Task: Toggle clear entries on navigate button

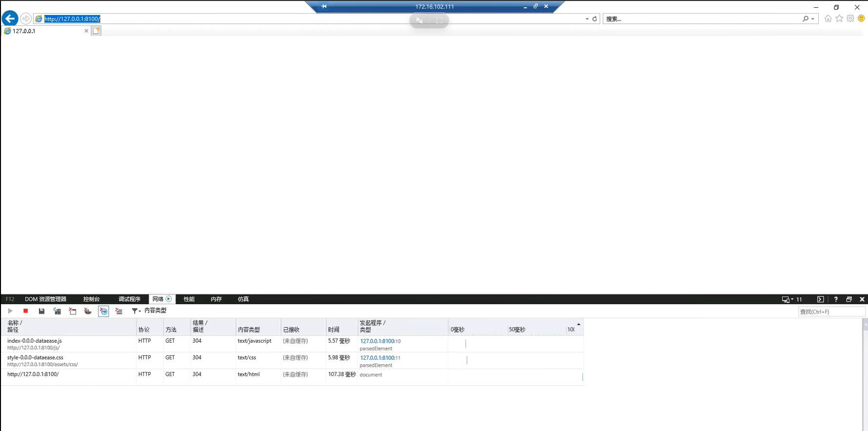Action: tap(103, 311)
